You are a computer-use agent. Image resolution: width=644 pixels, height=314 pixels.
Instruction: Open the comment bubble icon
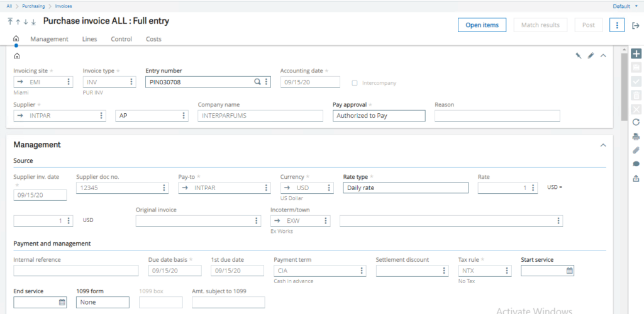[636, 164]
